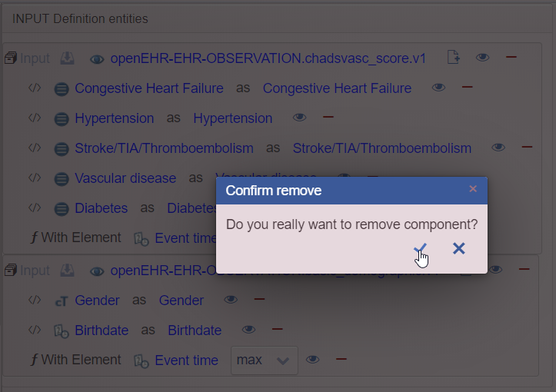Screen dimensions: 556x392
Task: Confirm removal with the checkmark icon
Action: tap(420, 248)
